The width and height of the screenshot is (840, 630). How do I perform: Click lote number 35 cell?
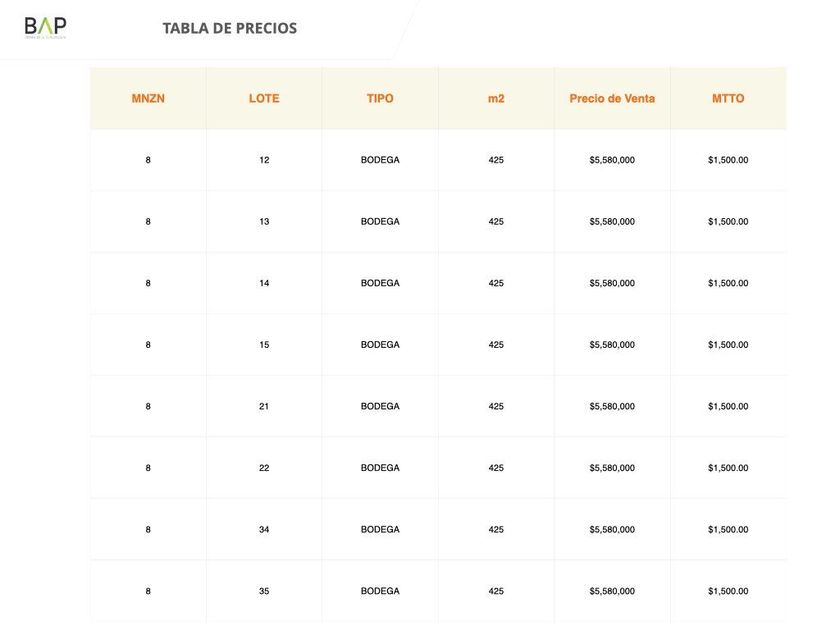click(x=264, y=591)
